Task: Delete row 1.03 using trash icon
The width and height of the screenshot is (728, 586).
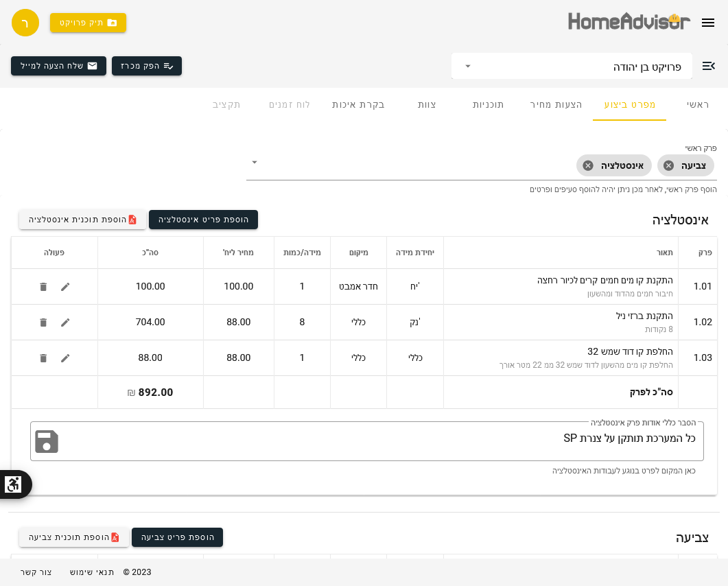Action: click(x=43, y=358)
